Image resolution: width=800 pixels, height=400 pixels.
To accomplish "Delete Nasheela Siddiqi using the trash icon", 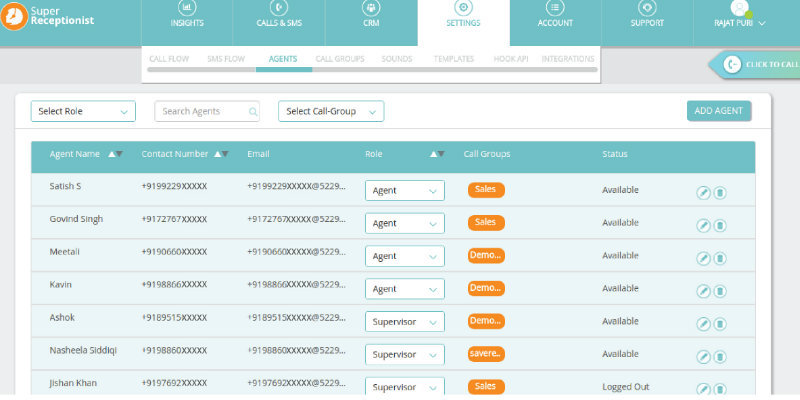I will tap(720, 357).
